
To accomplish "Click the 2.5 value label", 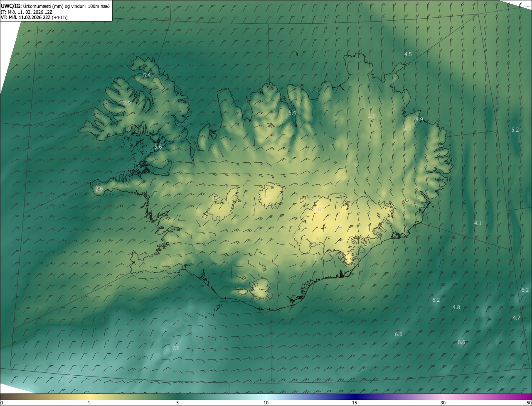I will (x=372, y=116).
